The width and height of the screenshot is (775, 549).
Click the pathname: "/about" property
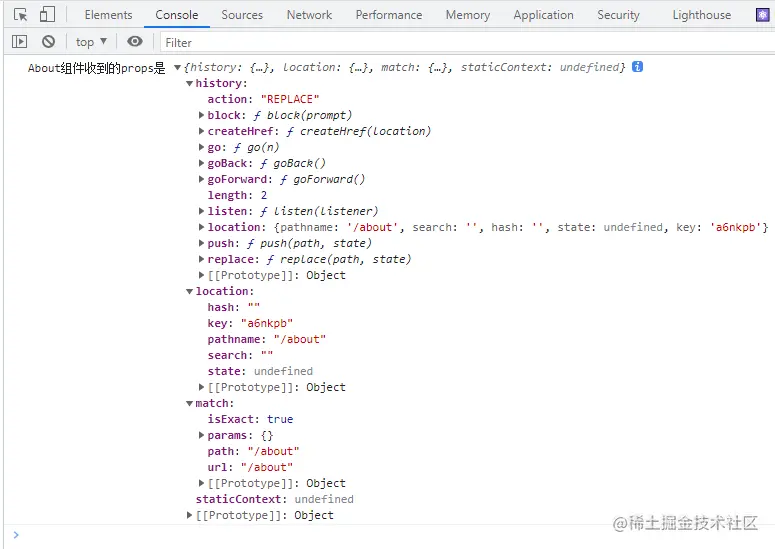(267, 339)
